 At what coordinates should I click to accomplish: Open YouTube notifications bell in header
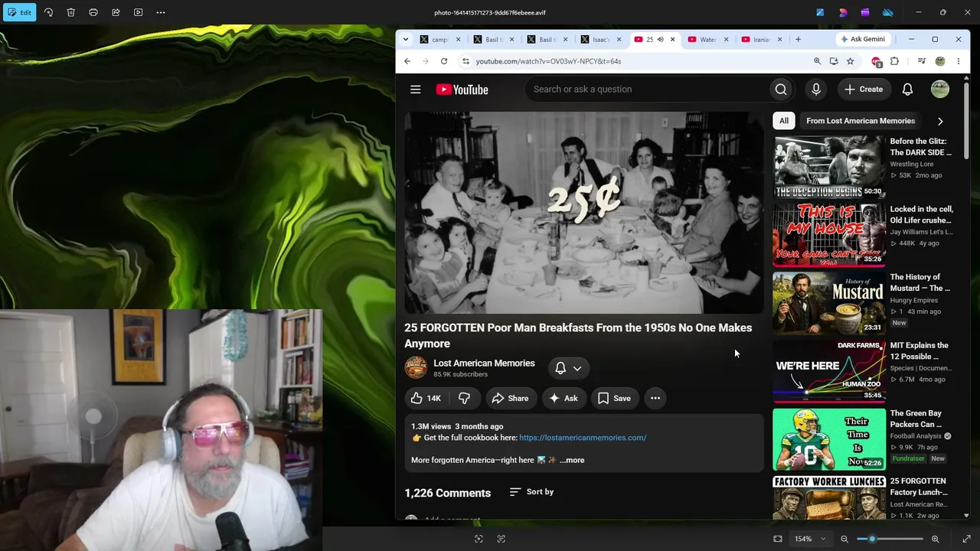click(x=907, y=90)
